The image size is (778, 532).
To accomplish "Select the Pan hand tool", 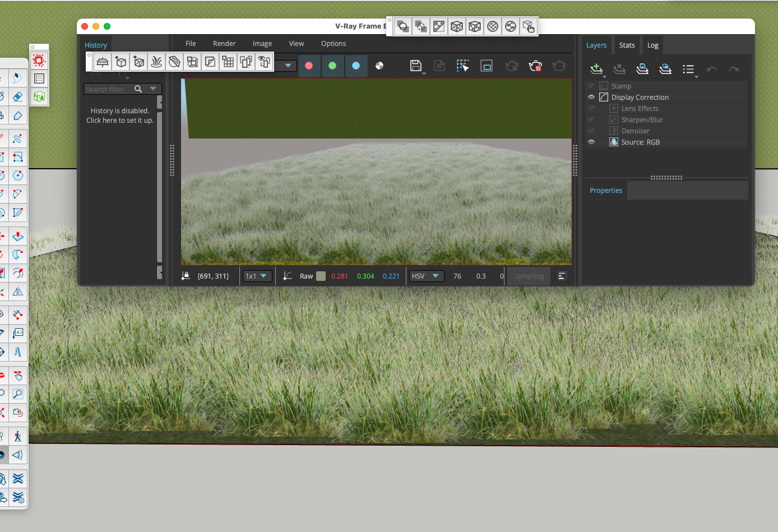I will [x=18, y=376].
